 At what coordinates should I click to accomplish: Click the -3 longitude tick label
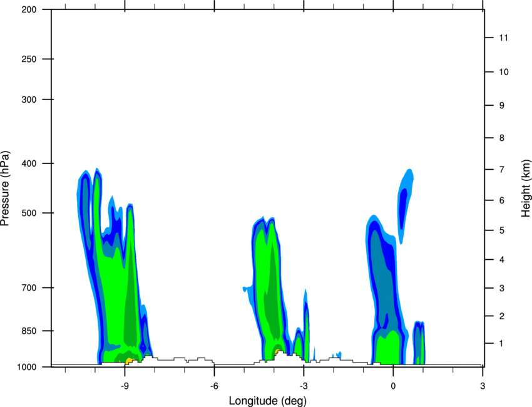[304, 386]
